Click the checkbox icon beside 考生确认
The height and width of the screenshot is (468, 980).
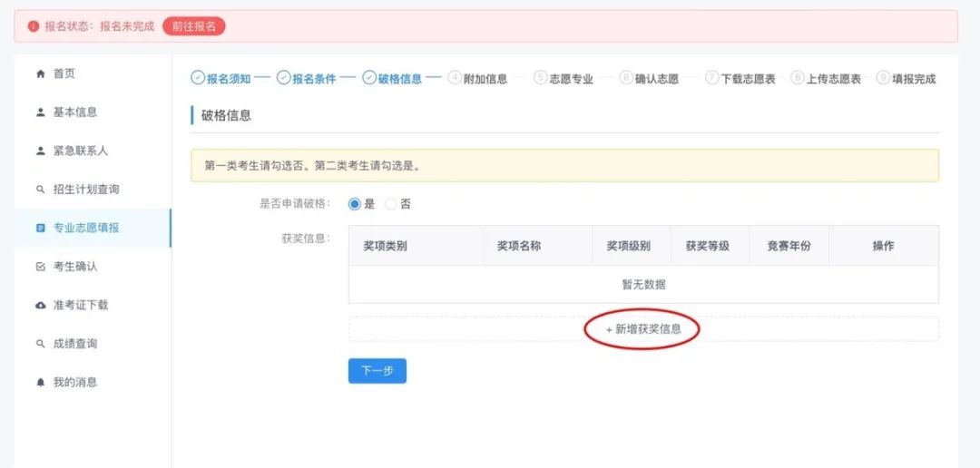point(41,267)
